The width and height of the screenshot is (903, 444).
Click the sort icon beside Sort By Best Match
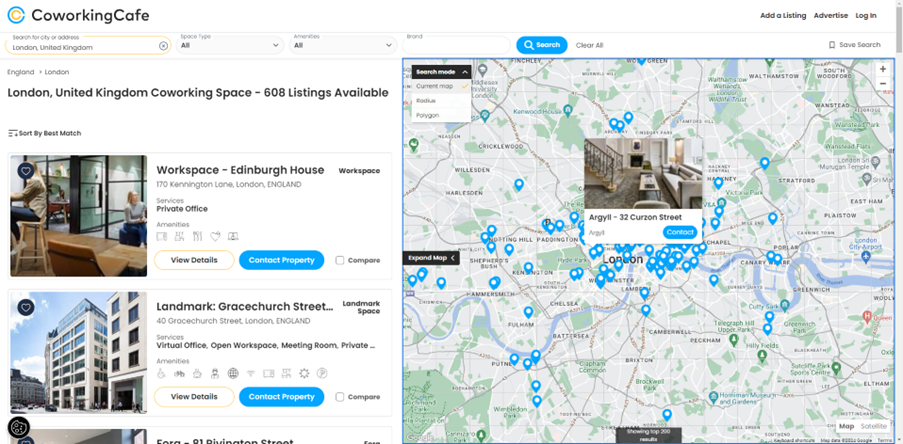[x=13, y=133]
